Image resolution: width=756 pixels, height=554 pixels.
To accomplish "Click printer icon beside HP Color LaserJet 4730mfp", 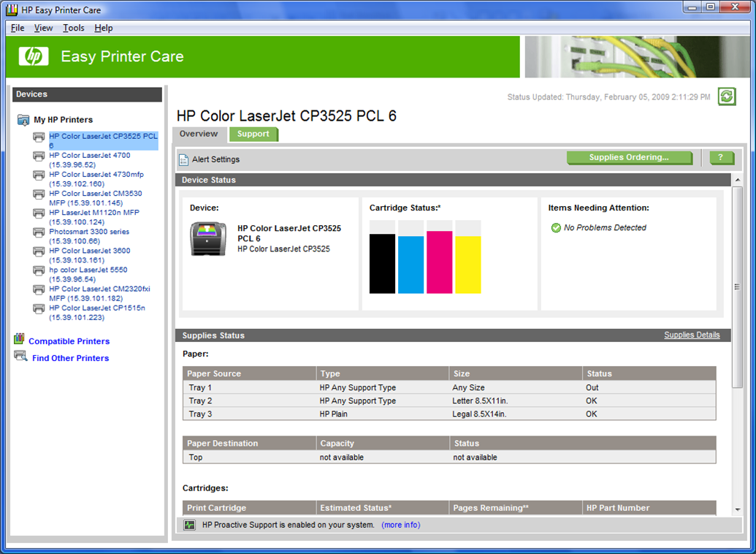I will [39, 175].
